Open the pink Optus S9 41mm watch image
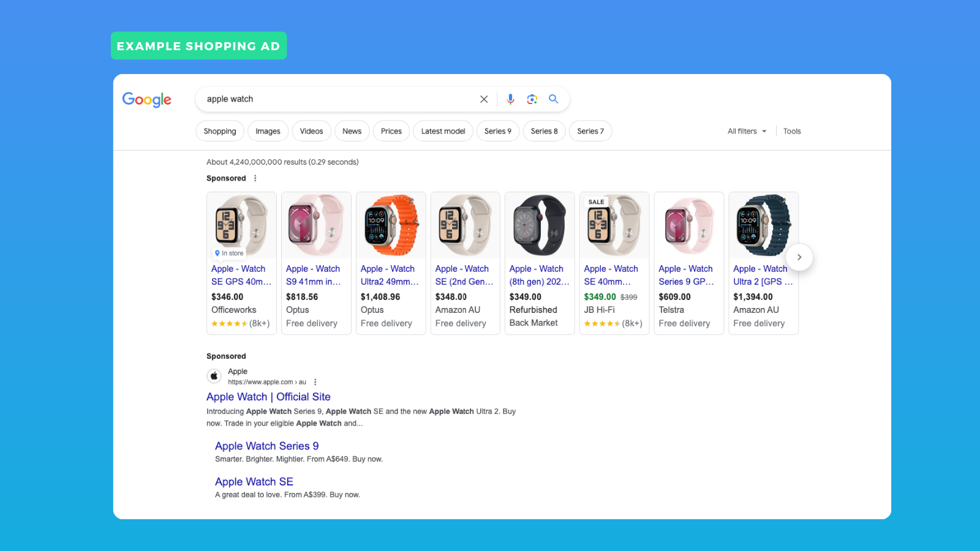 click(316, 225)
